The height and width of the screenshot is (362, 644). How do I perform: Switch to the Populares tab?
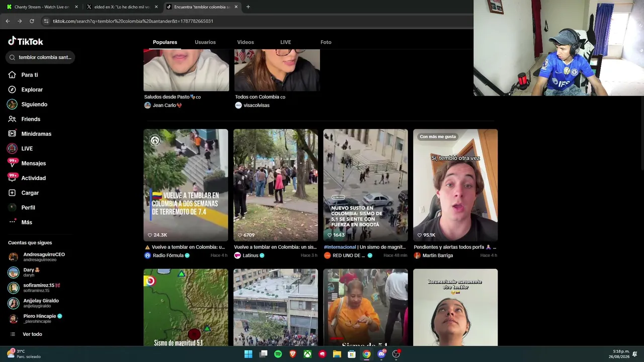point(165,42)
